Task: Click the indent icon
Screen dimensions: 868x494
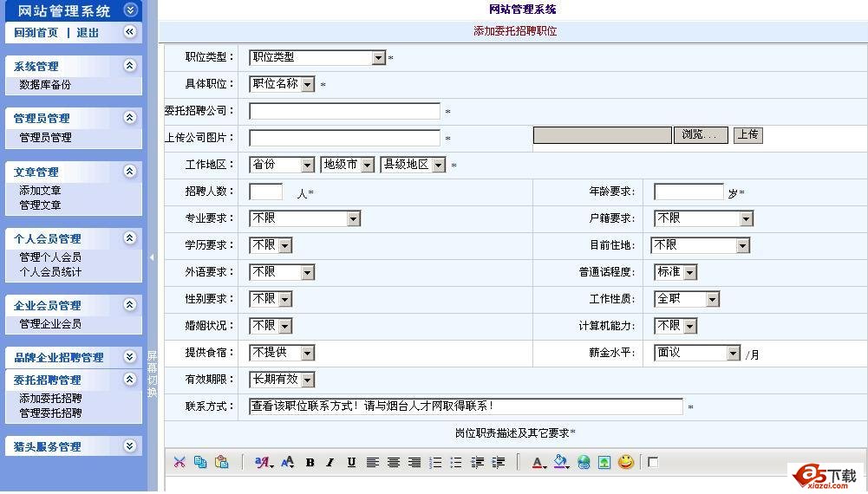Action: 499,463
